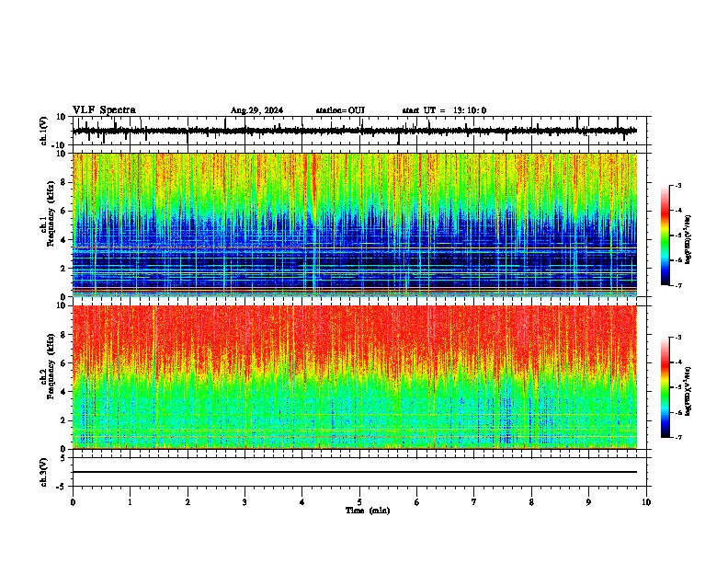Click the "station=OUJ" label
Viewport: 728px width, 563px height.
pyautogui.click(x=340, y=110)
